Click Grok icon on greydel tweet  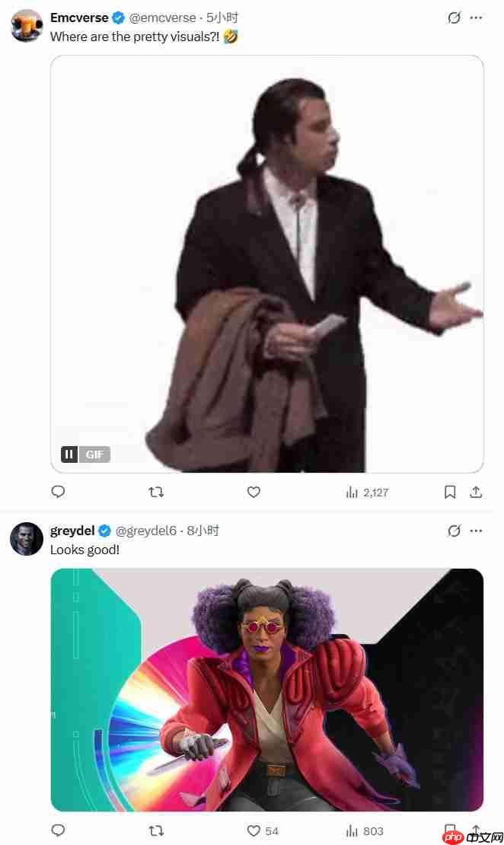coord(455,531)
